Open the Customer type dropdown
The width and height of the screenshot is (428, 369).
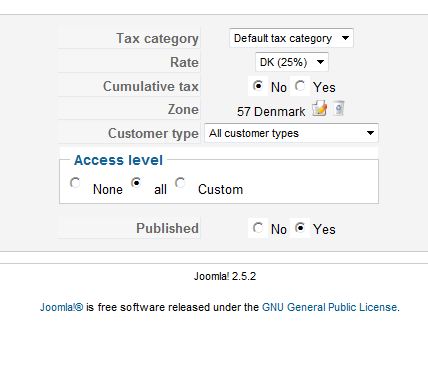point(291,133)
